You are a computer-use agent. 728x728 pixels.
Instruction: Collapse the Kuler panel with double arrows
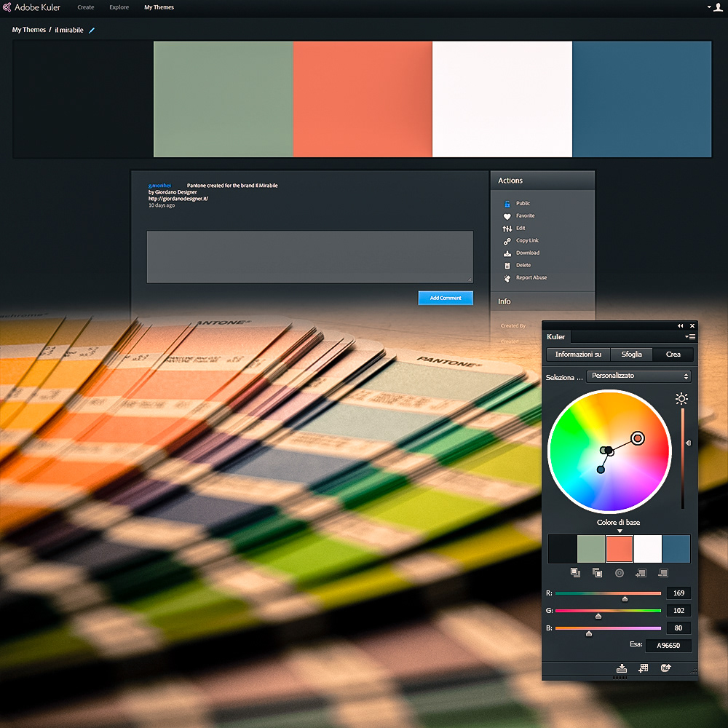[x=680, y=326]
